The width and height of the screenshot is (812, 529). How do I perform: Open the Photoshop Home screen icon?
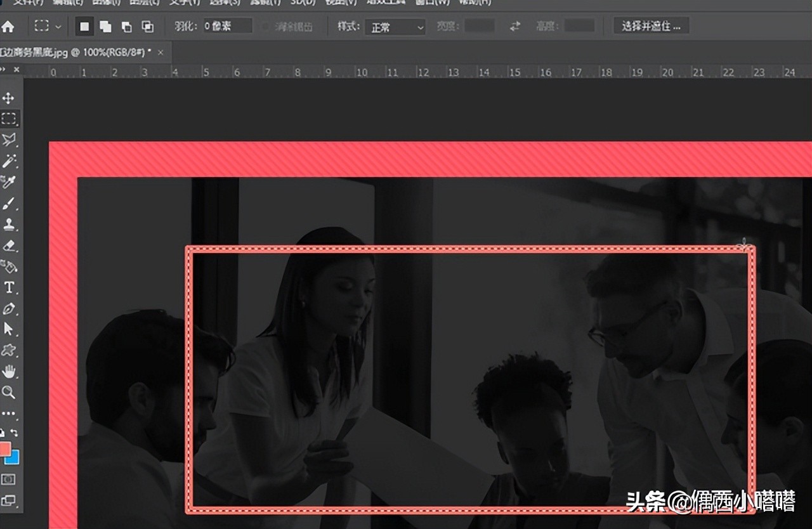click(9, 25)
